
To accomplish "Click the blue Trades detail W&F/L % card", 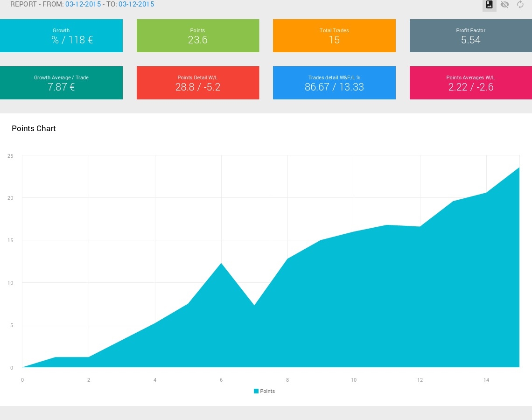I will point(334,83).
